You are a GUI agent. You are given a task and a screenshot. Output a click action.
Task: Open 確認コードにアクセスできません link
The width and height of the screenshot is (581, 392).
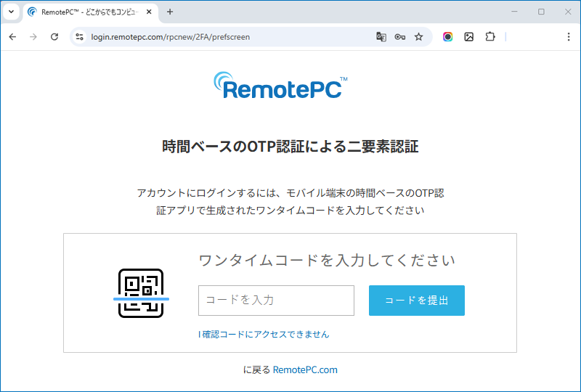[x=264, y=334]
